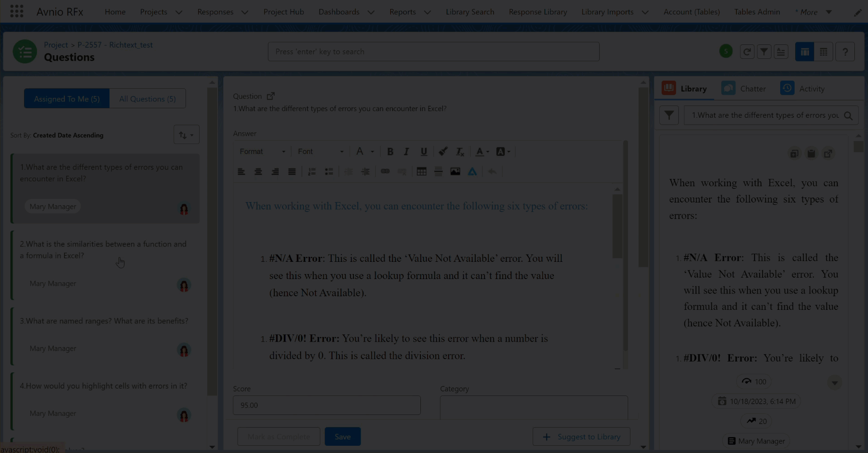Apply underline formatting
This screenshot has width=868, height=453.
424,152
